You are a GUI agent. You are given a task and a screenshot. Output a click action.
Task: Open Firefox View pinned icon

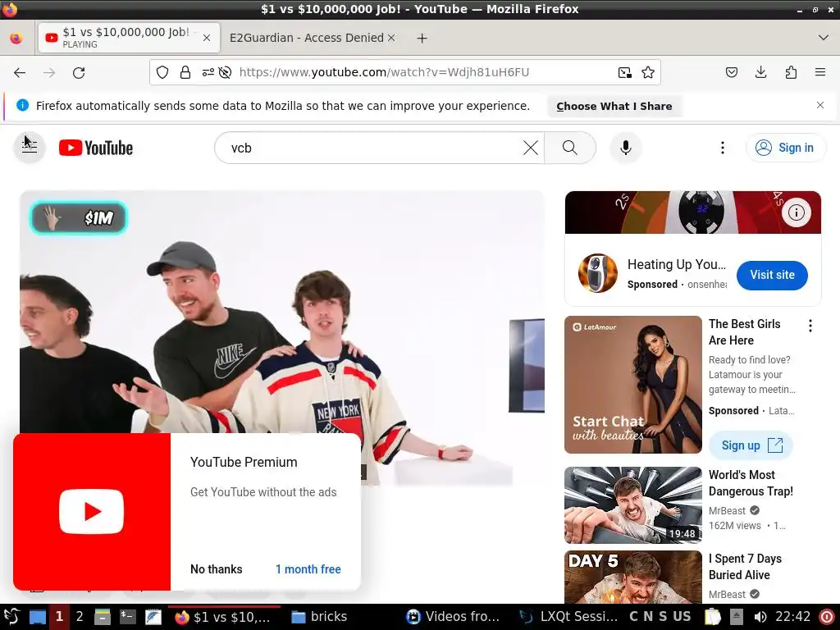[x=16, y=38]
